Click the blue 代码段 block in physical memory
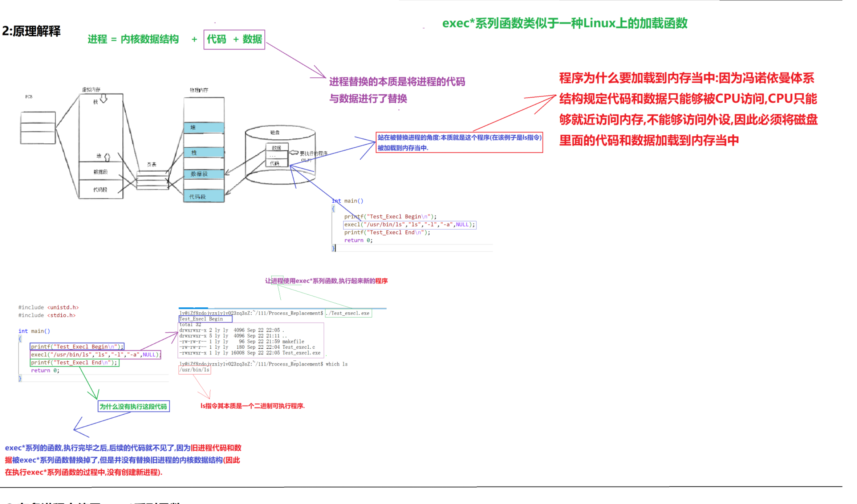The width and height of the screenshot is (857, 504). (204, 196)
